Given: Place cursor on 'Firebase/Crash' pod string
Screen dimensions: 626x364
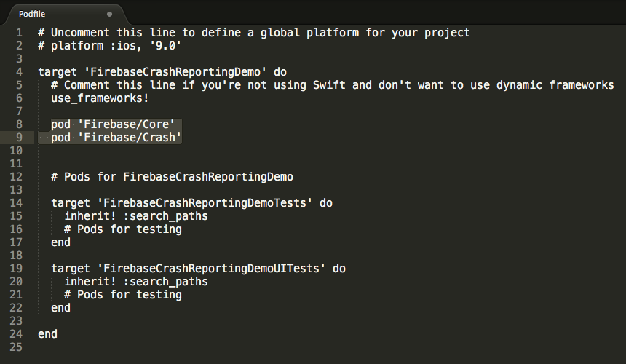Looking at the screenshot, I should coord(132,138).
